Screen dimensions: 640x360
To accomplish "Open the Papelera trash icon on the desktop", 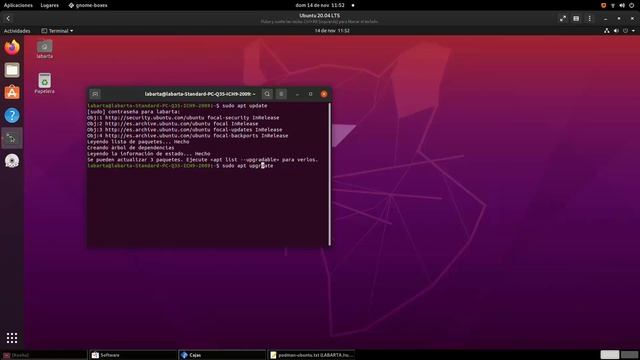I will point(44,83).
